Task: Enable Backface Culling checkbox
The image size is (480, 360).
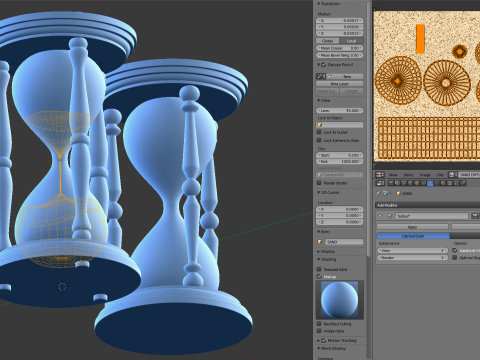Action: pyautogui.click(x=319, y=324)
